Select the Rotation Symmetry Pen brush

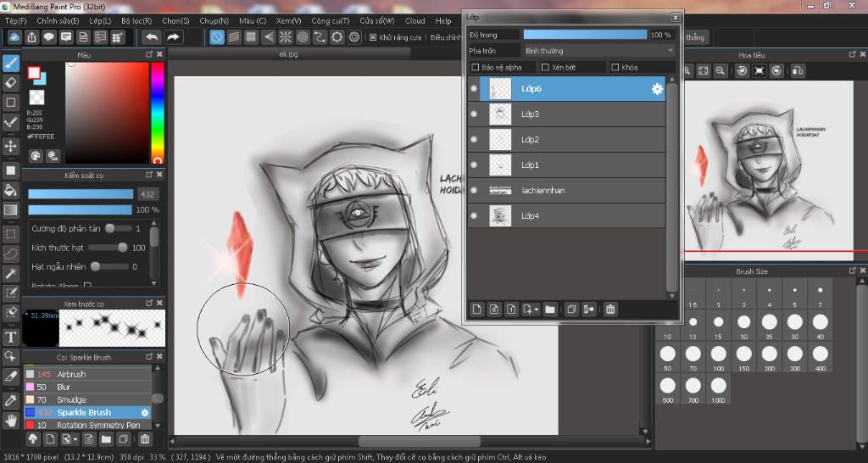pyautogui.click(x=87, y=426)
